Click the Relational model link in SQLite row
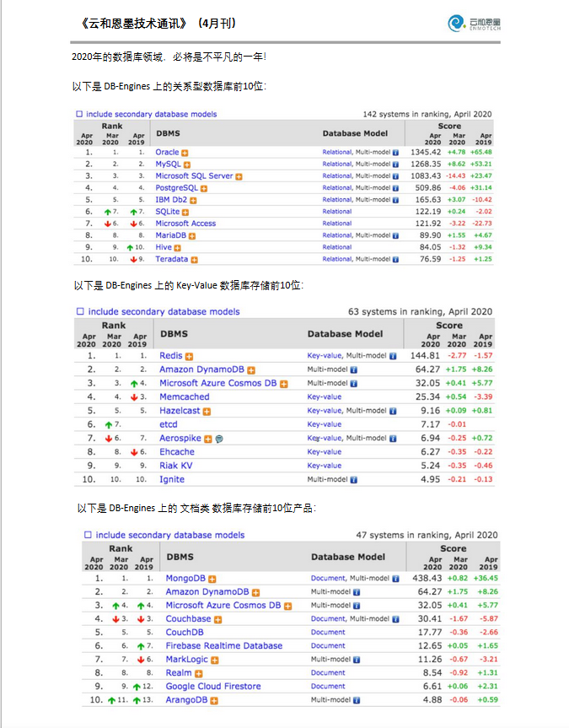This screenshot has width=569, height=728. tap(337, 212)
